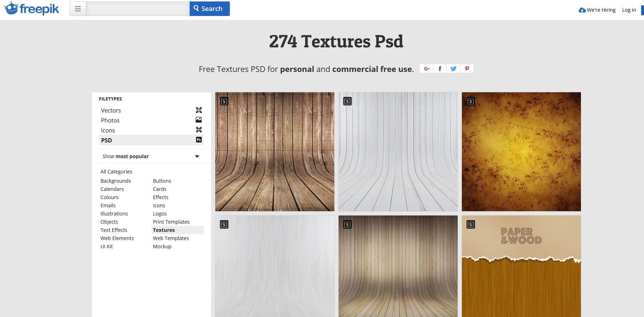Image resolution: width=644 pixels, height=317 pixels.
Task: Pin the page on Pinterest
Action: (x=467, y=68)
